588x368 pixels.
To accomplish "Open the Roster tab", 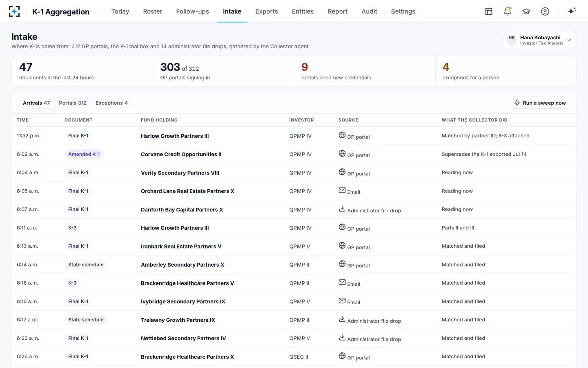I will click(x=153, y=11).
